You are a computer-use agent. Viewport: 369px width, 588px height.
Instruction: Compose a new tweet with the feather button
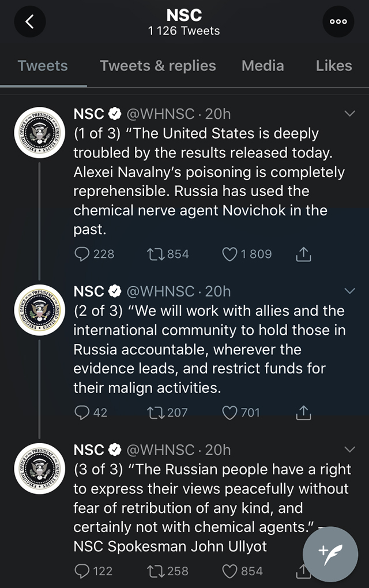click(x=330, y=555)
